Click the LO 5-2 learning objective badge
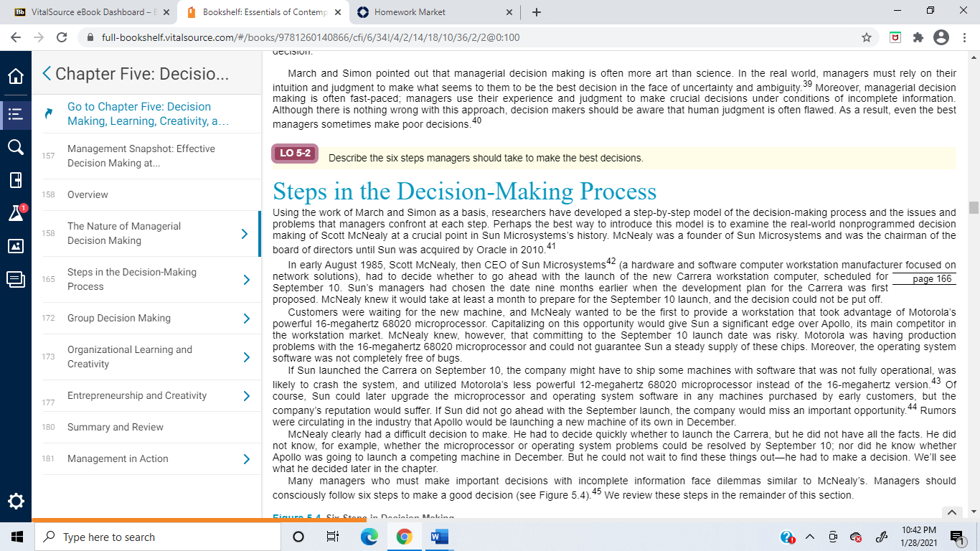The image size is (980, 551). tap(295, 154)
